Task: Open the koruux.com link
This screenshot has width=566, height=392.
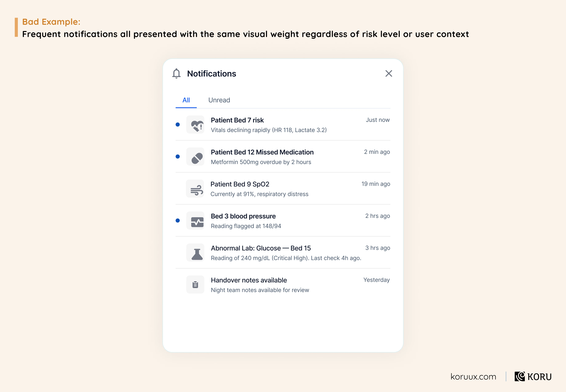Action: [x=473, y=376]
